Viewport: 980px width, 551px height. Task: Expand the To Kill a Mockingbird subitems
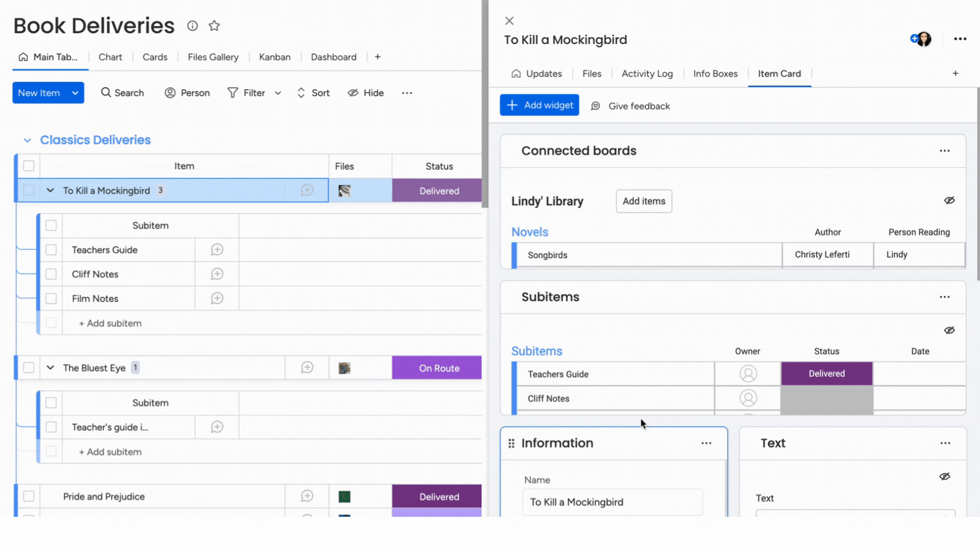50,190
